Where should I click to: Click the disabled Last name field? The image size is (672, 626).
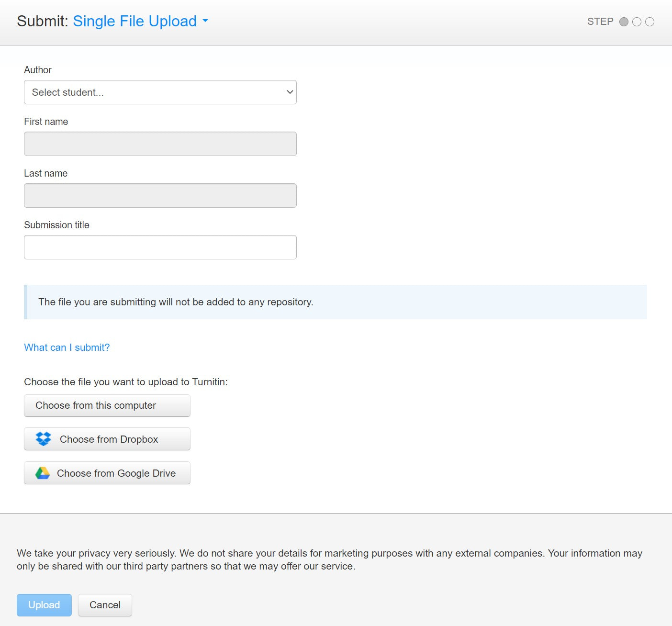tap(160, 196)
